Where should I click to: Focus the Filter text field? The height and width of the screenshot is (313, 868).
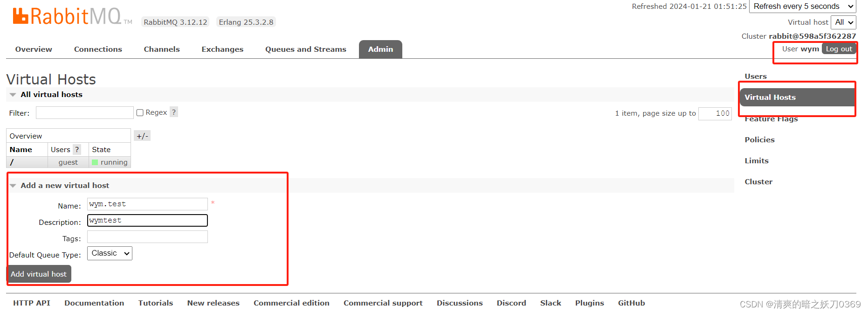pos(85,112)
